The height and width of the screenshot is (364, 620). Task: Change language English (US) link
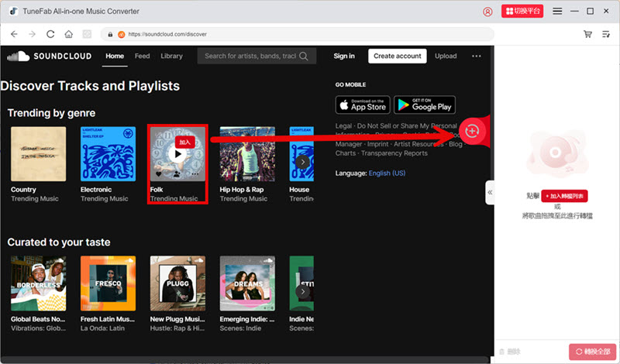pos(387,173)
